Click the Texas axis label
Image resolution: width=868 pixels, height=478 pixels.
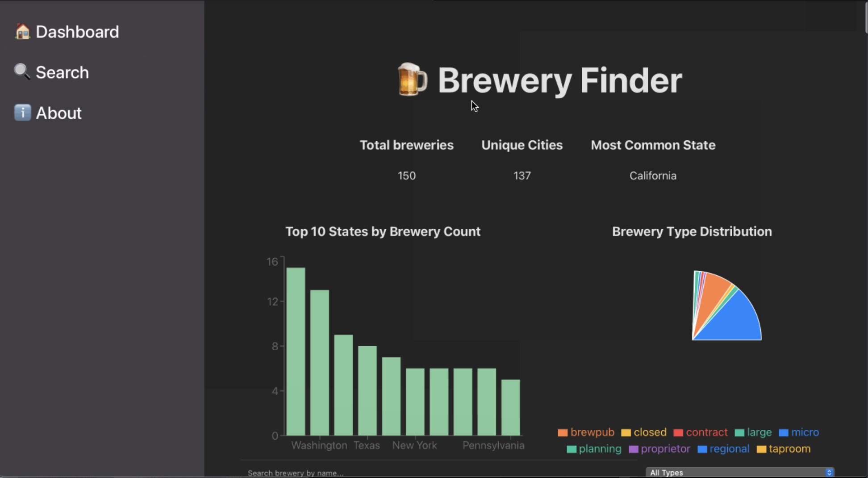pos(367,445)
